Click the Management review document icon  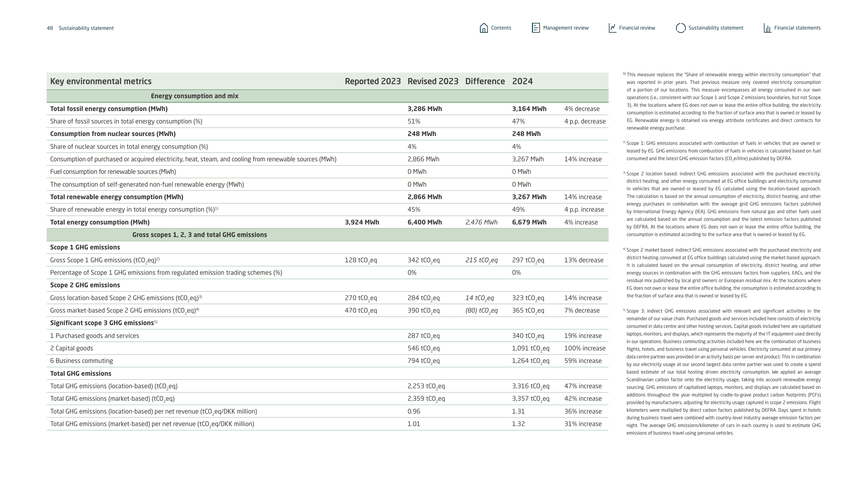tap(535, 28)
